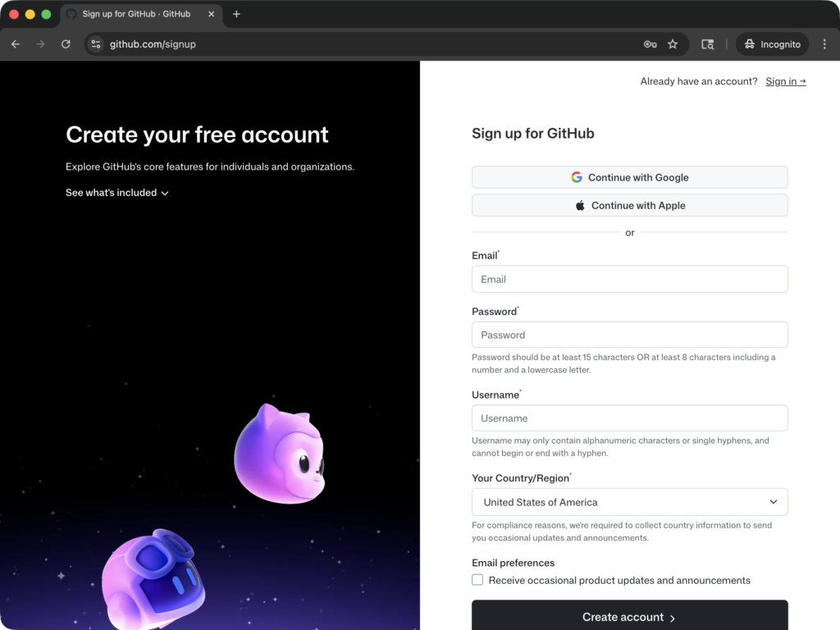Screen dimensions: 840x630
Task: Click the Apple logo icon on Continue with Apple
Action: point(580,205)
